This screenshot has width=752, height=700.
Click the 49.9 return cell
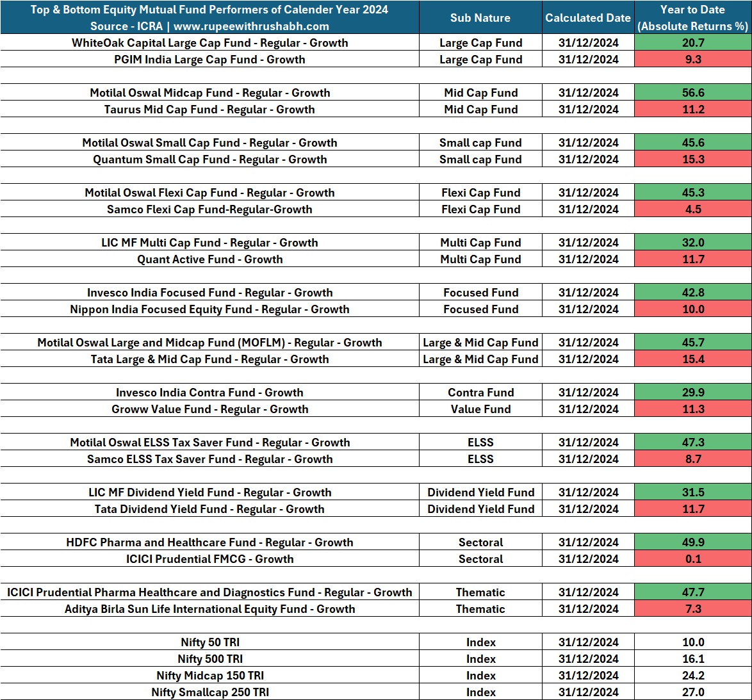tap(693, 542)
